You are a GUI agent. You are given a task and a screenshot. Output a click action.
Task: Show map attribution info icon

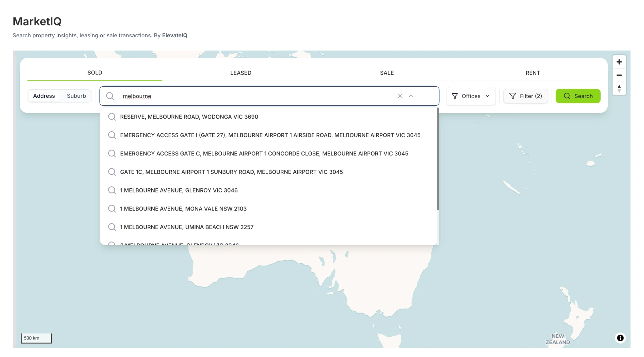pos(620,338)
